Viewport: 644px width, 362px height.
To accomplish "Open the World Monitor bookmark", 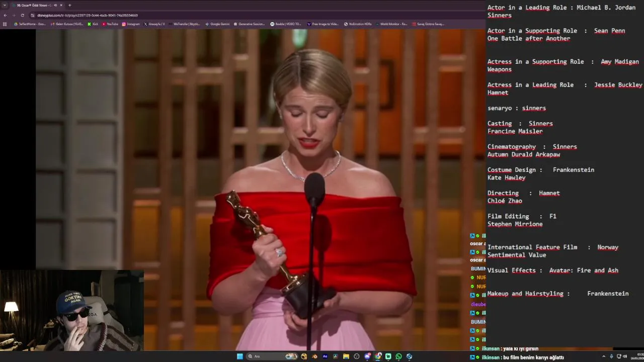I will pos(391,24).
